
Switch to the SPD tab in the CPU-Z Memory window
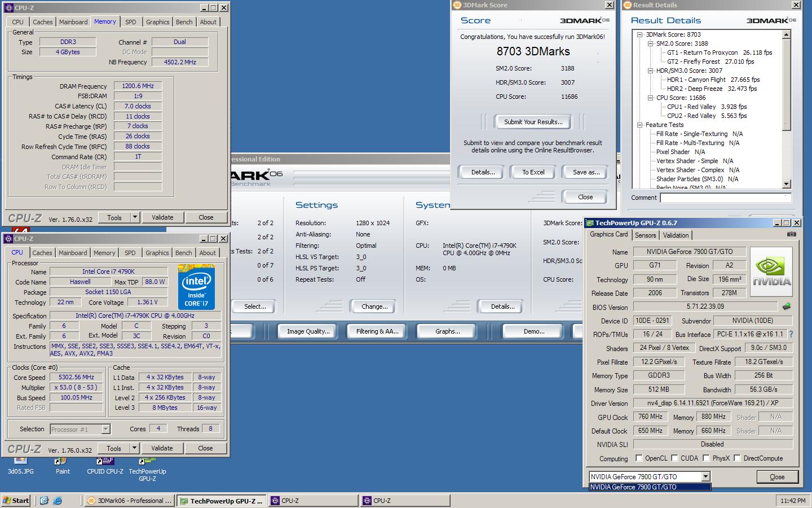(x=131, y=22)
